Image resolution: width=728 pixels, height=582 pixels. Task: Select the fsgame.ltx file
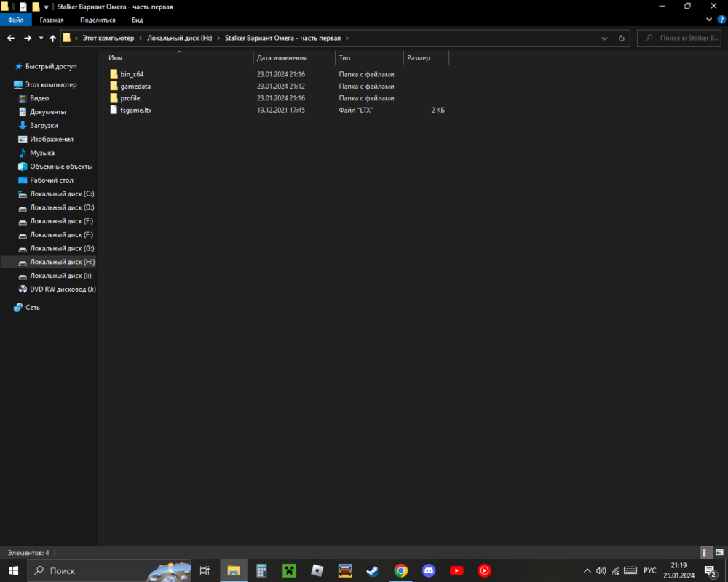click(x=135, y=110)
